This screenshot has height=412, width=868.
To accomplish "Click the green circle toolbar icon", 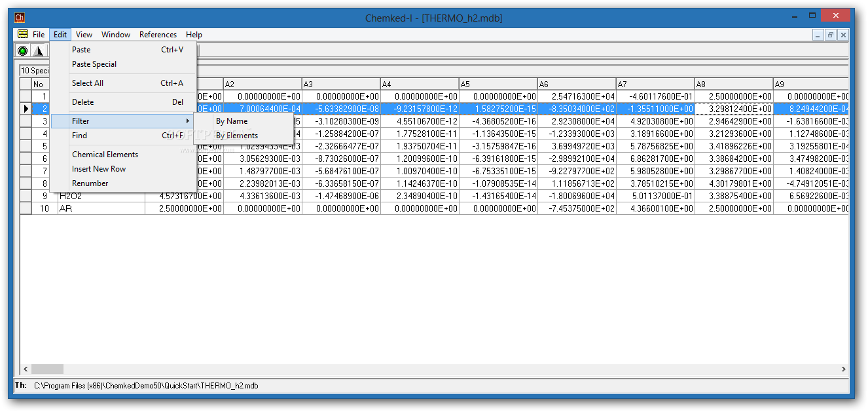I will pyautogui.click(x=23, y=50).
